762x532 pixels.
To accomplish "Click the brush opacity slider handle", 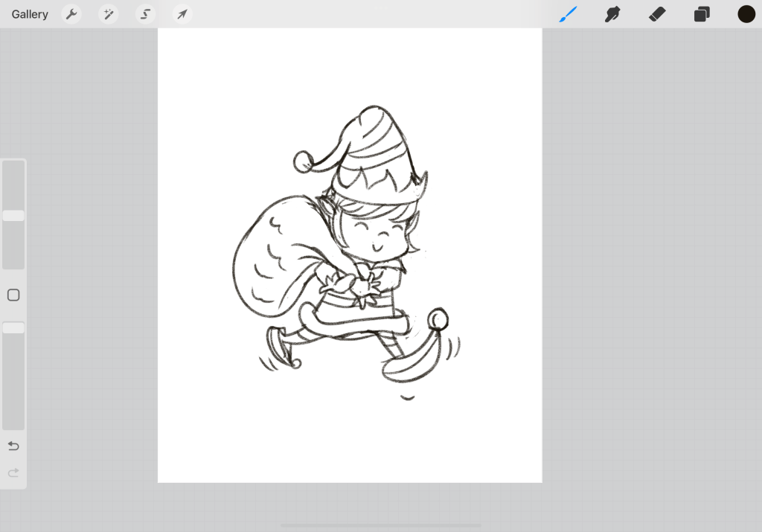I will point(13,328).
